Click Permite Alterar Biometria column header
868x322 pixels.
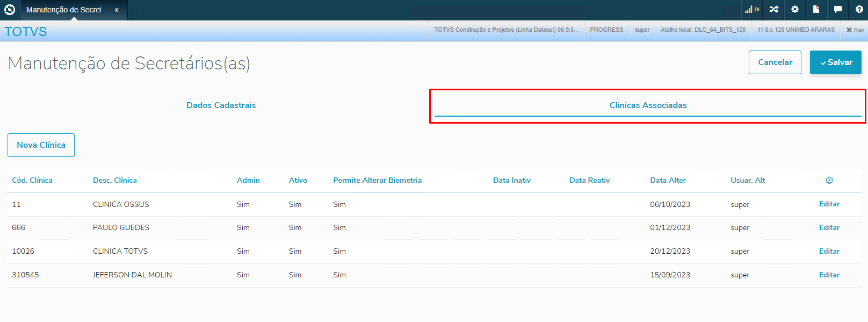point(377,180)
